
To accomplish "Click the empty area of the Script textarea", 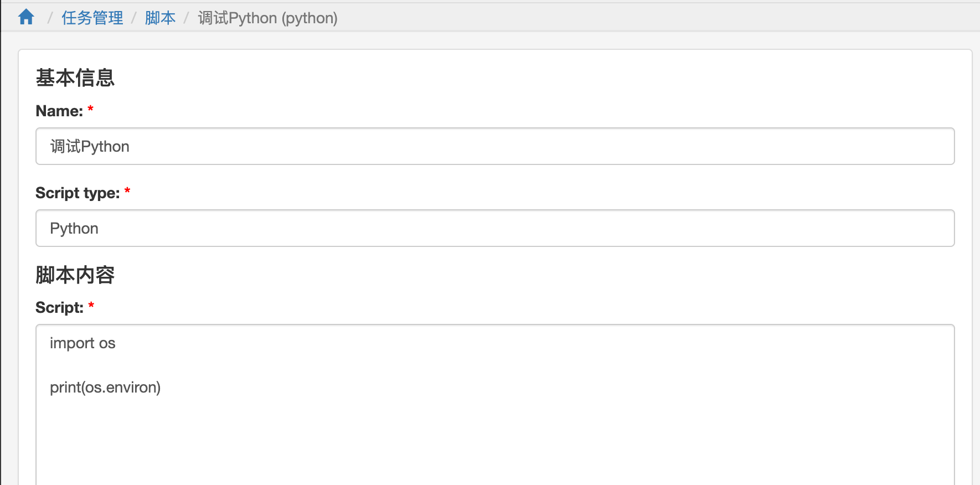I will point(494,443).
